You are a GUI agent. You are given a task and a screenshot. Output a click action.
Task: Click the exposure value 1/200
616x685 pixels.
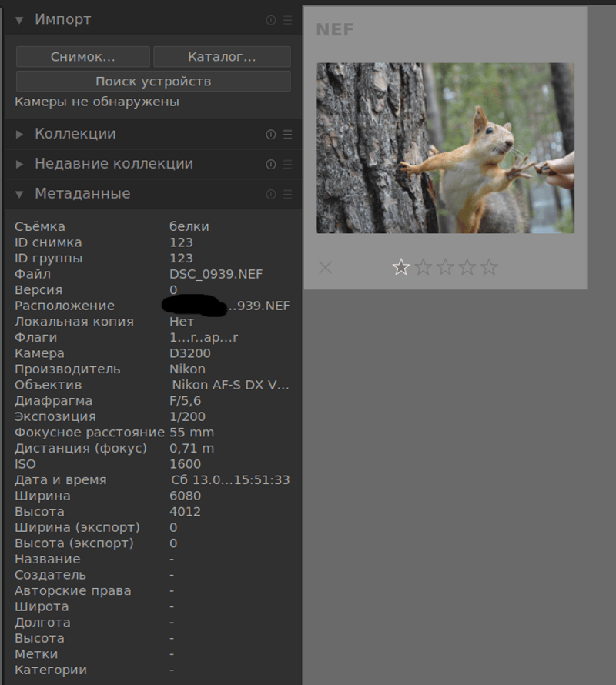click(187, 416)
